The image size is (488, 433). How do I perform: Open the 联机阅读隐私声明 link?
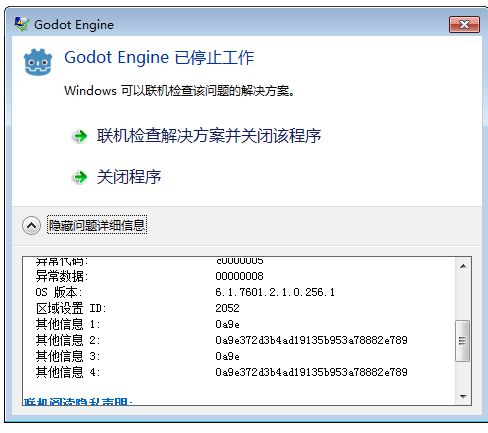point(78,401)
